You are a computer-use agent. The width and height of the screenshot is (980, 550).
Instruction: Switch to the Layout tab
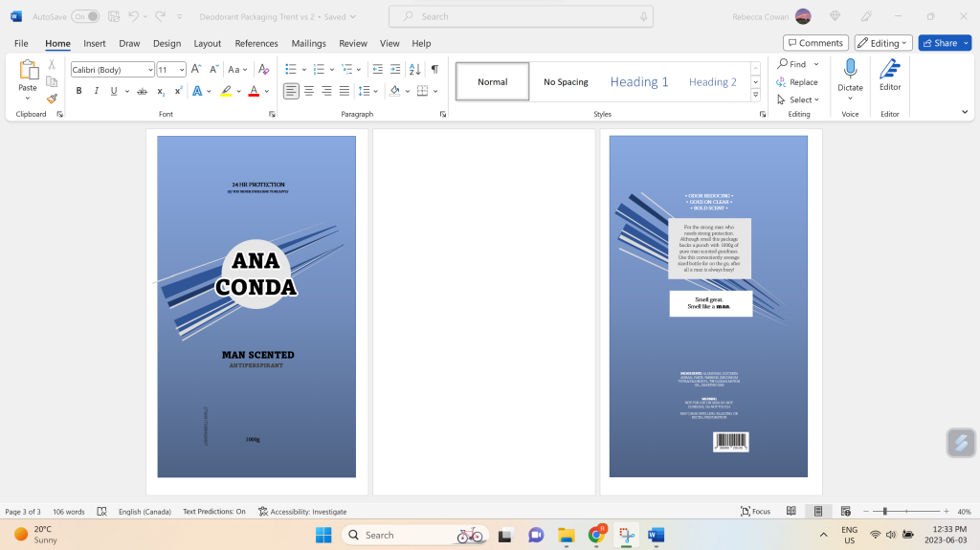(x=207, y=43)
